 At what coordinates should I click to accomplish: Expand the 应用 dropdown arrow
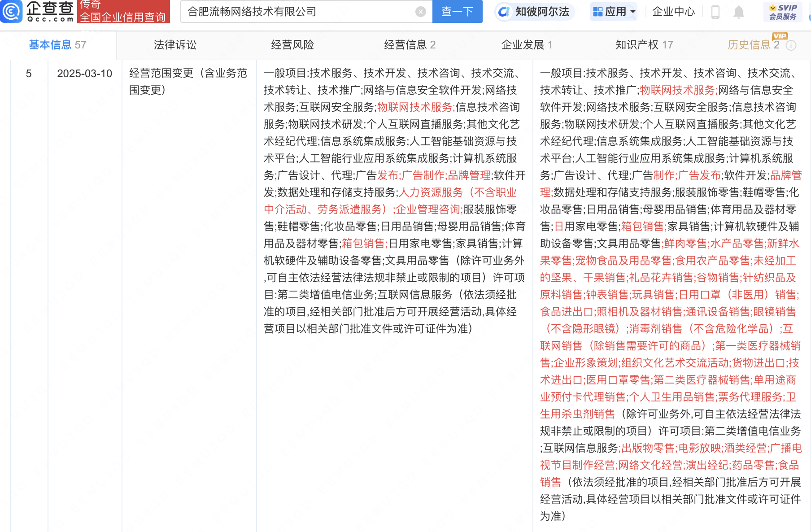pos(633,12)
